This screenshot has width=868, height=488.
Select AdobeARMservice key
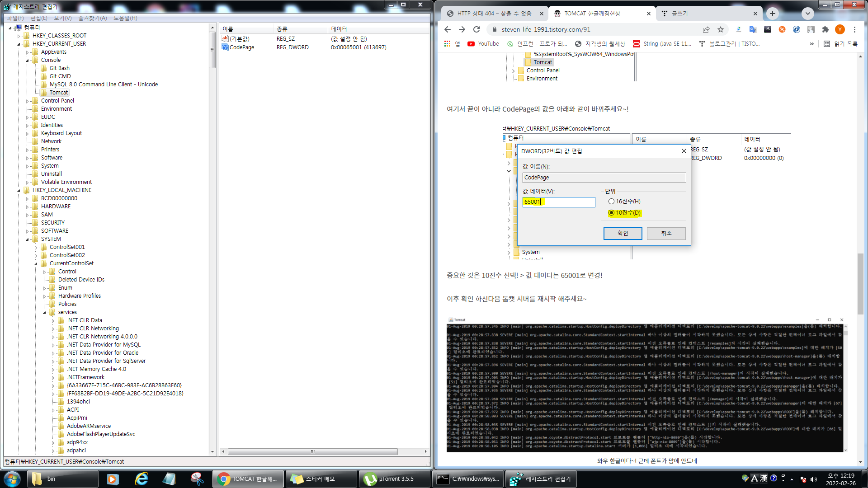tap(89, 426)
